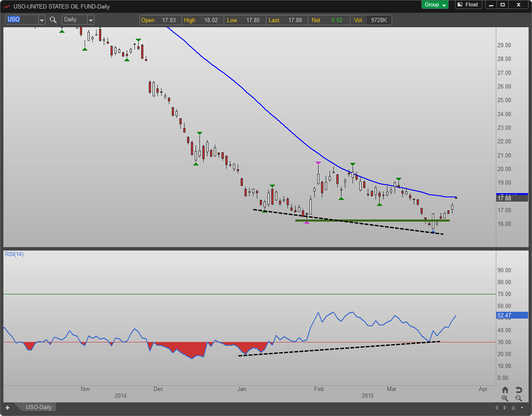Image resolution: width=532 pixels, height=416 pixels.
Task: Click the undo arrow icon
Action: pyautogui.click(x=518, y=390)
